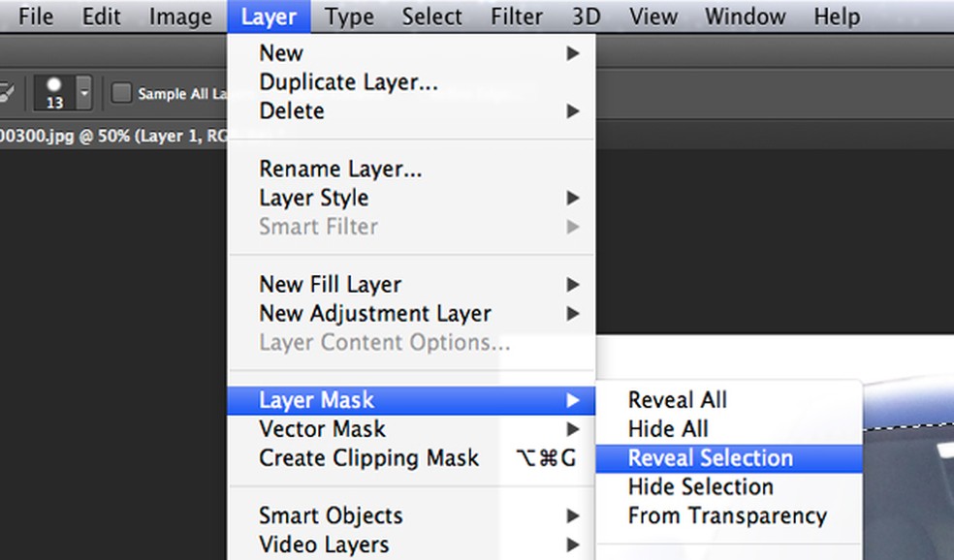Click Duplicate Layer... menu entry

pos(348,82)
